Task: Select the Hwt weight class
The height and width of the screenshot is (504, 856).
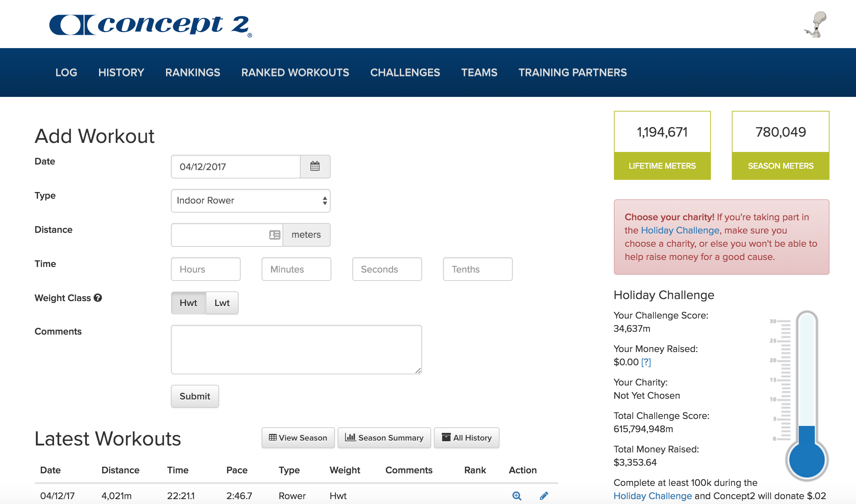Action: (188, 303)
